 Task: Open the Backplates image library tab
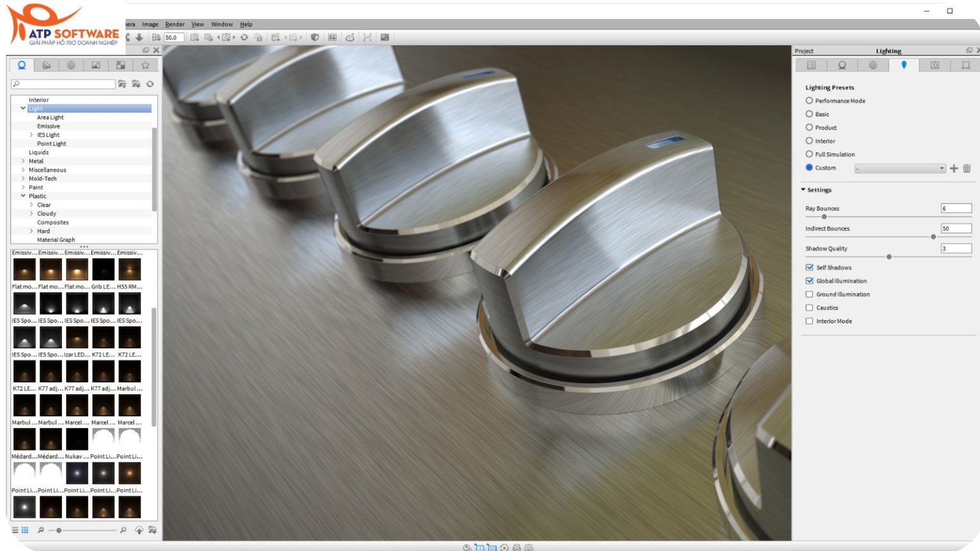pos(95,64)
